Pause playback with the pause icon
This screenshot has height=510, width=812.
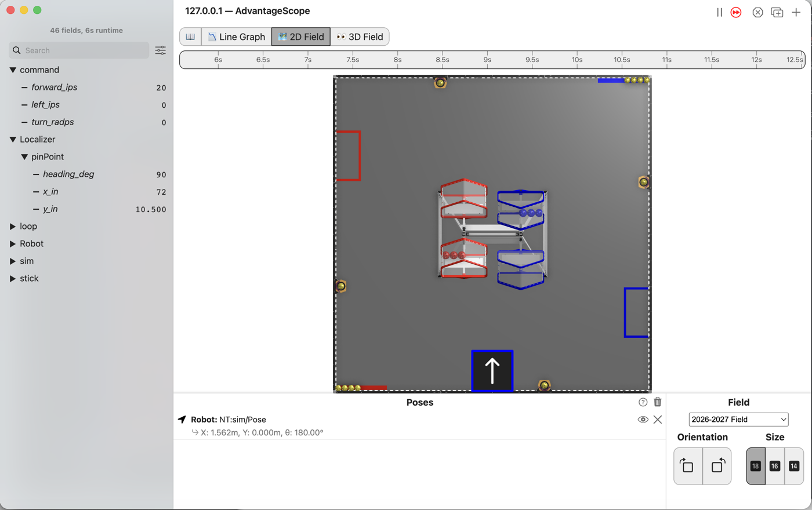click(x=719, y=12)
